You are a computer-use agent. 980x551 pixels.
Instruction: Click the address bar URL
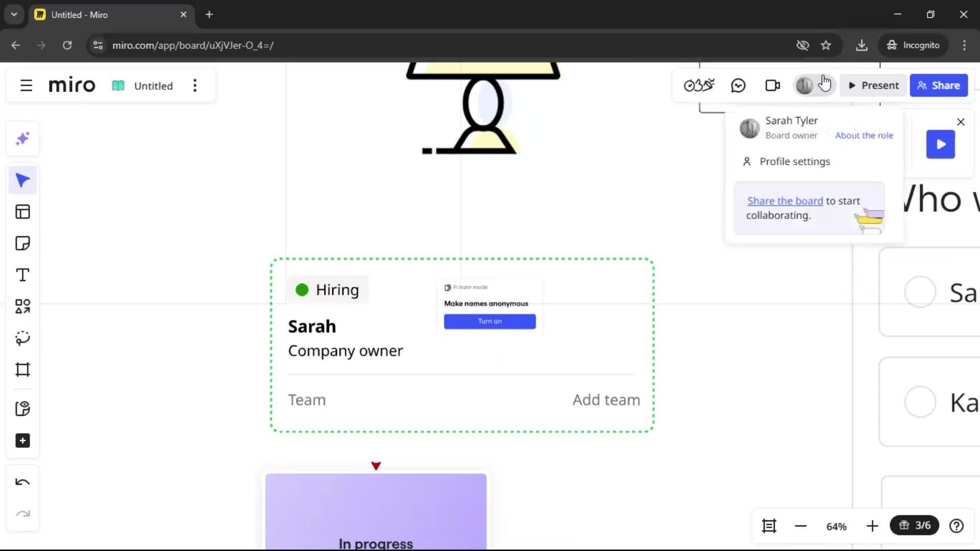[193, 45]
